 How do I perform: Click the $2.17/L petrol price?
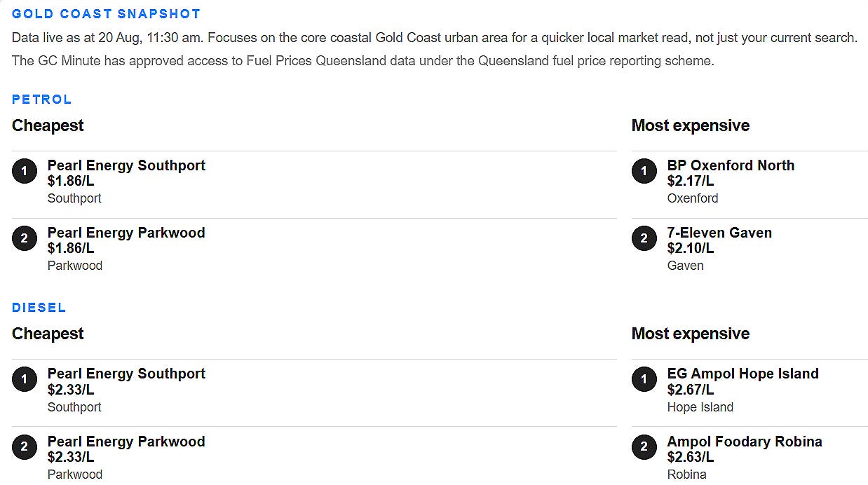(x=691, y=181)
